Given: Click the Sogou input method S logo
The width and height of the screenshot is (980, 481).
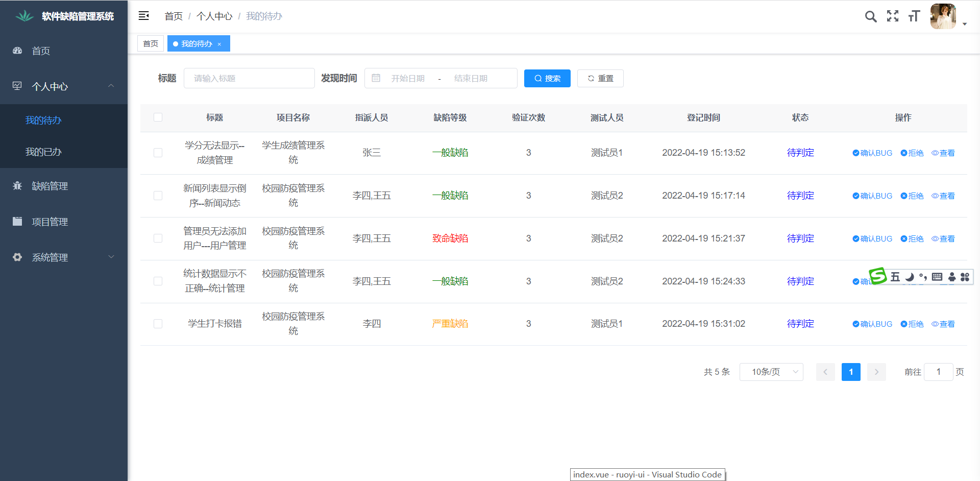Looking at the screenshot, I should 878,276.
